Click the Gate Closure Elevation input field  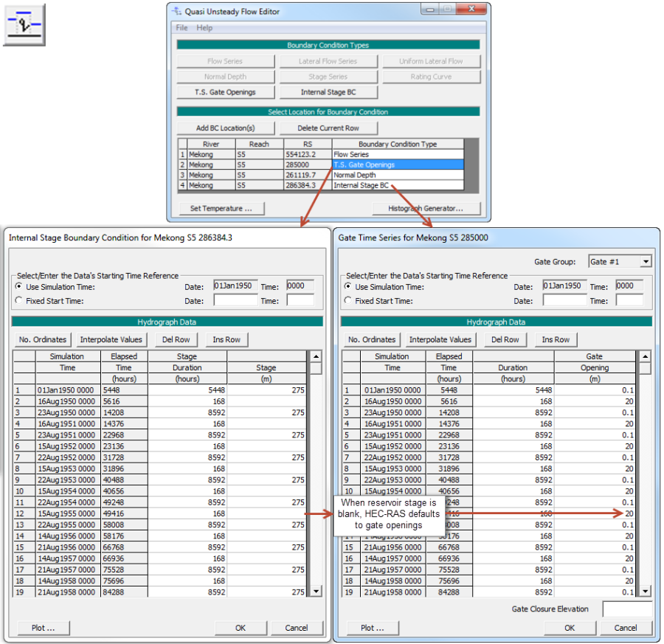tap(626, 609)
